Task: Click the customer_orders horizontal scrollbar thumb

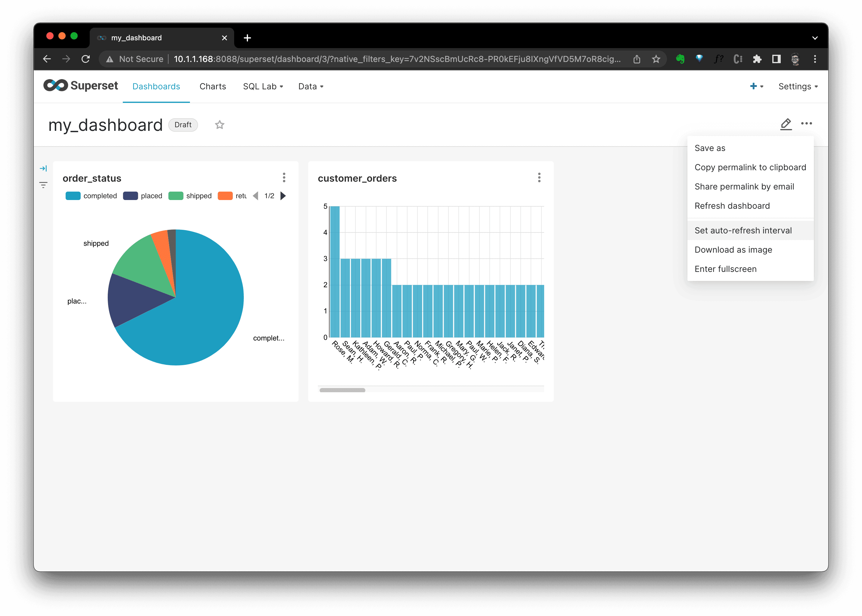Action: 342,390
